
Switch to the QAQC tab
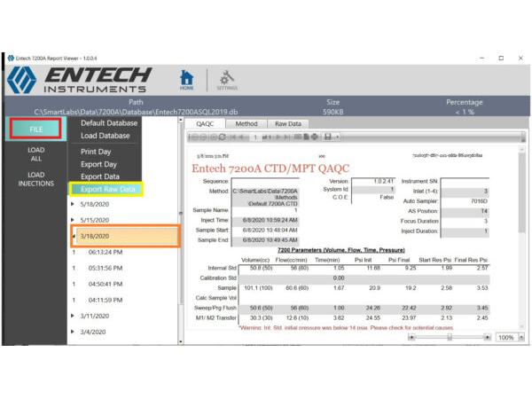click(x=205, y=124)
